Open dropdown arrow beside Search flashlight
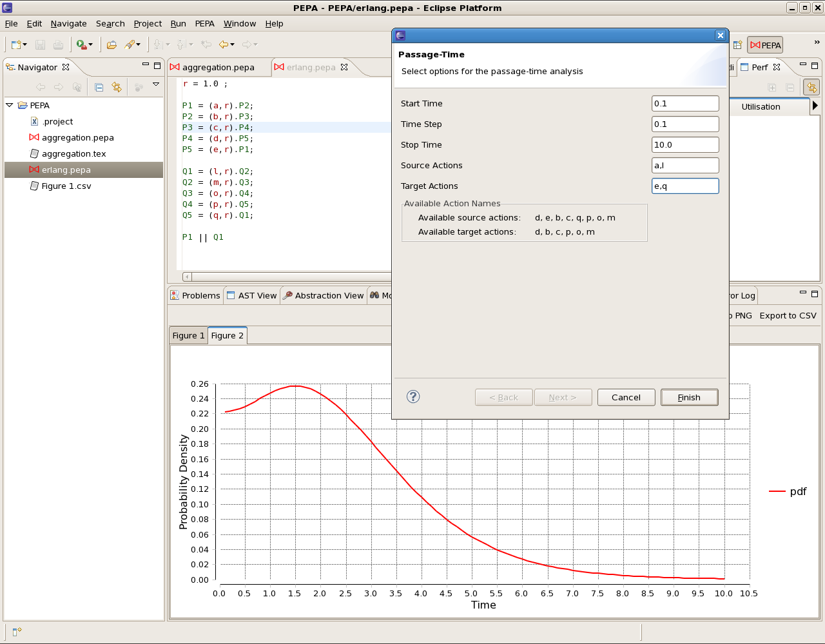Image resolution: width=825 pixels, height=644 pixels. pos(138,44)
